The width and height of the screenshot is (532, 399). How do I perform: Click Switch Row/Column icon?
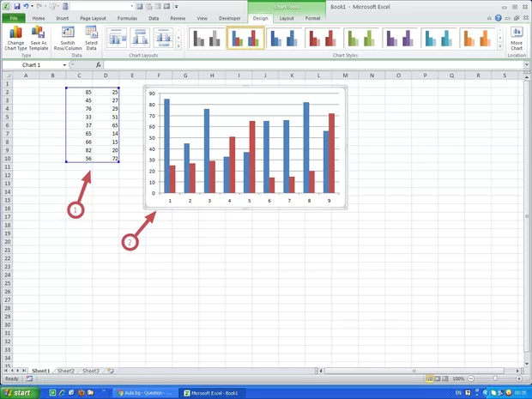[68, 38]
